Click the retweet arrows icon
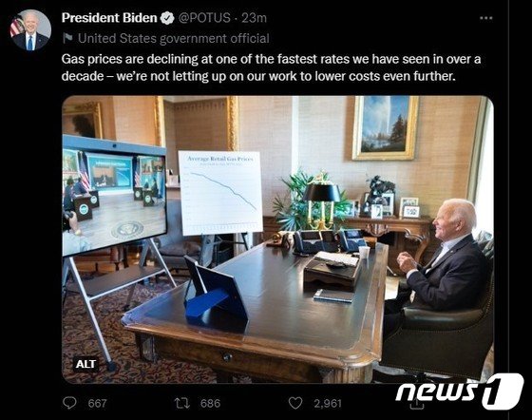 click(181, 403)
